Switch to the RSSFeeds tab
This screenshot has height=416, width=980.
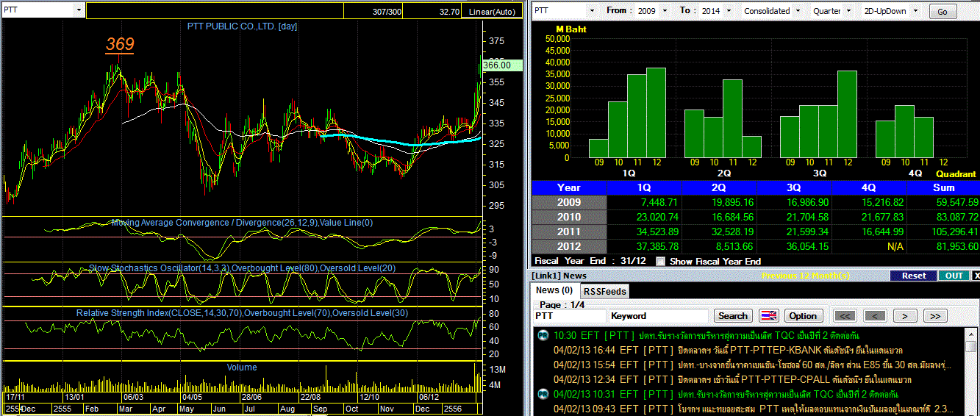pos(606,292)
